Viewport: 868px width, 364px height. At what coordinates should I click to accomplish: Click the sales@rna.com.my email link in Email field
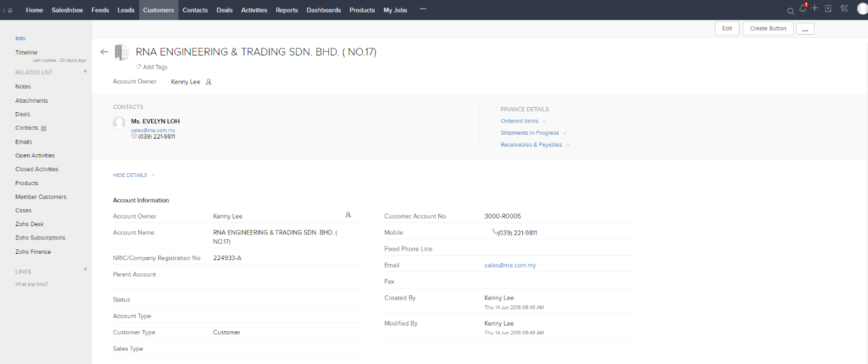pyautogui.click(x=510, y=266)
